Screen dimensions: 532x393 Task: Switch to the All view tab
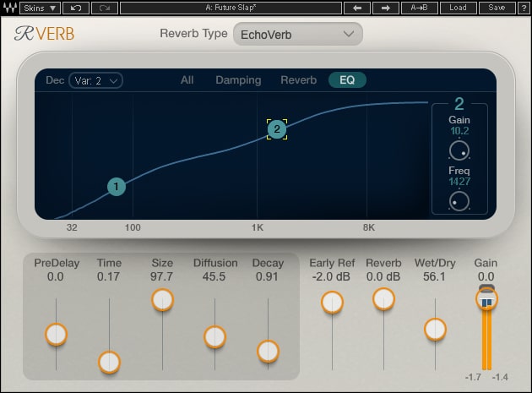[x=187, y=80]
